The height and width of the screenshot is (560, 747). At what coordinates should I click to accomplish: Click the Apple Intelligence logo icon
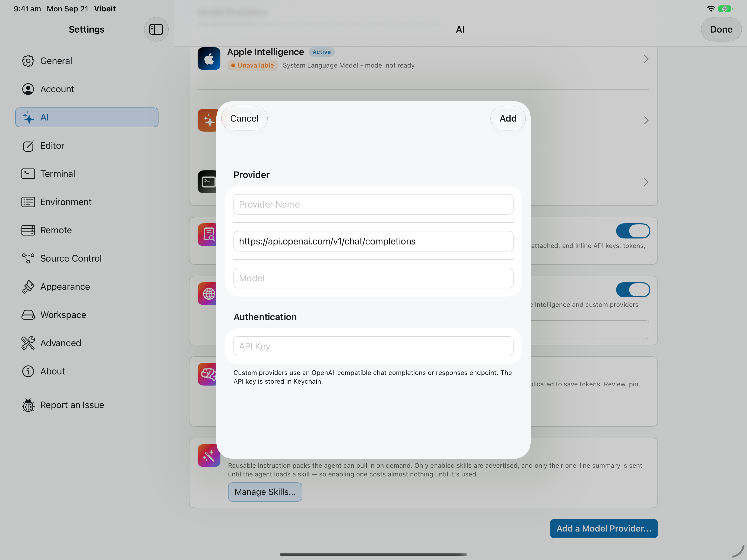coord(209,59)
